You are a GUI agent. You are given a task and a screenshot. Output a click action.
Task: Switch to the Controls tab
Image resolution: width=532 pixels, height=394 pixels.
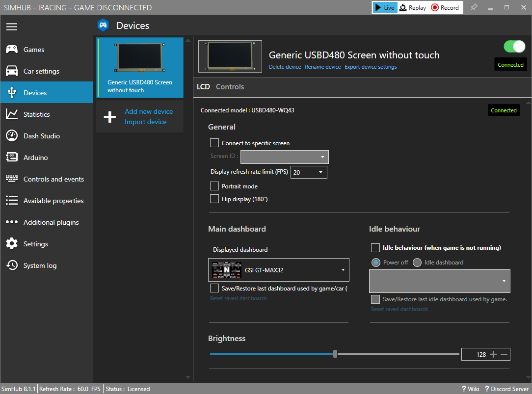pos(230,87)
